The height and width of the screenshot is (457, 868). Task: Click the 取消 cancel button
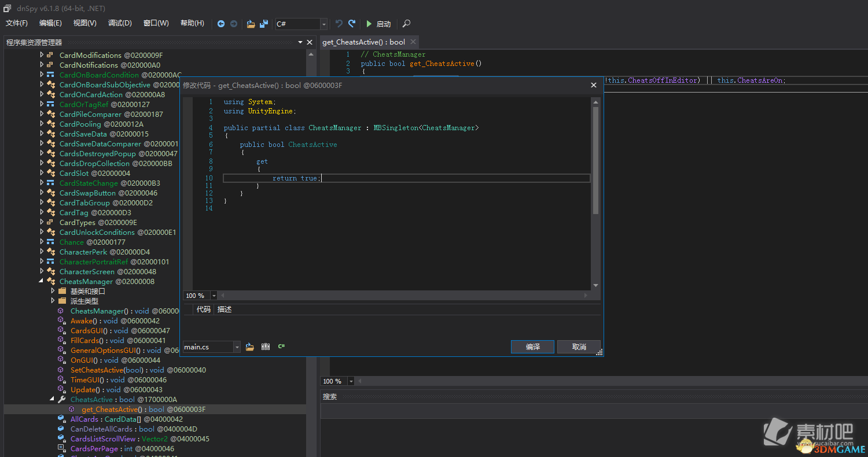(x=579, y=347)
